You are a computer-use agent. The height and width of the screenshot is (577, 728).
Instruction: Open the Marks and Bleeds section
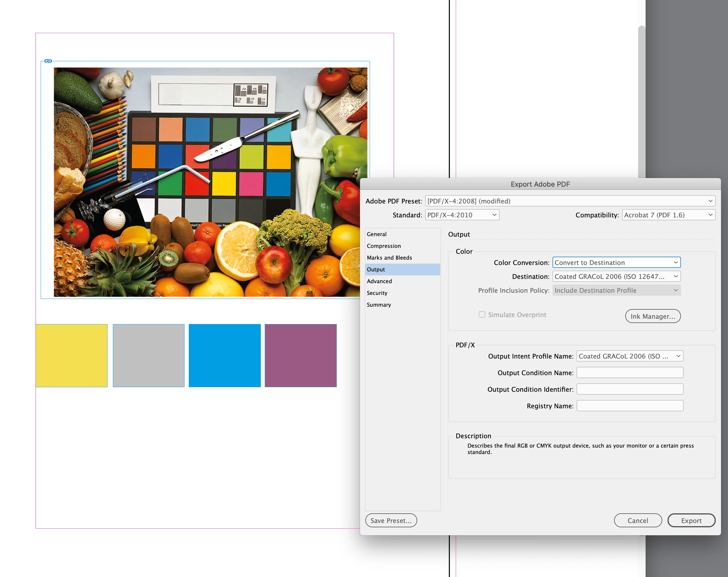point(389,257)
